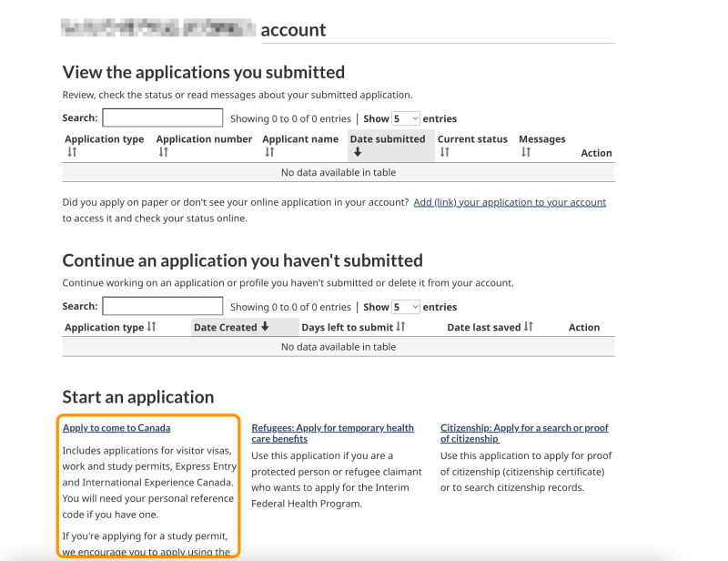Image resolution: width=728 pixels, height=561 pixels.
Task: Click the Action column header in submitted applications table
Action: 597,153
